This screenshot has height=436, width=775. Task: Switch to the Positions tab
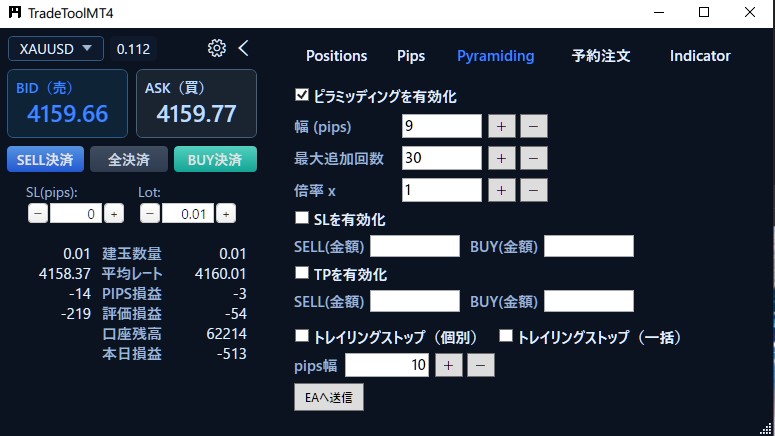click(x=336, y=56)
